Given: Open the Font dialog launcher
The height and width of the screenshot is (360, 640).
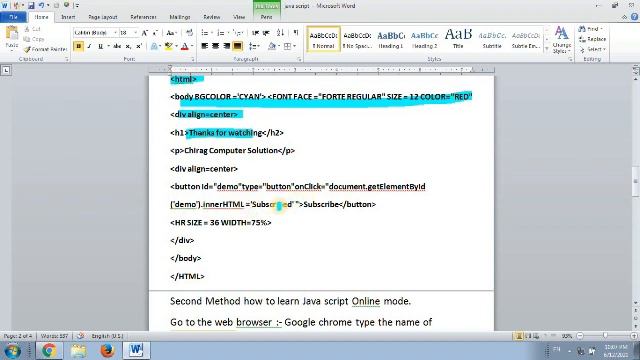Looking at the screenshot, I should [193, 59].
